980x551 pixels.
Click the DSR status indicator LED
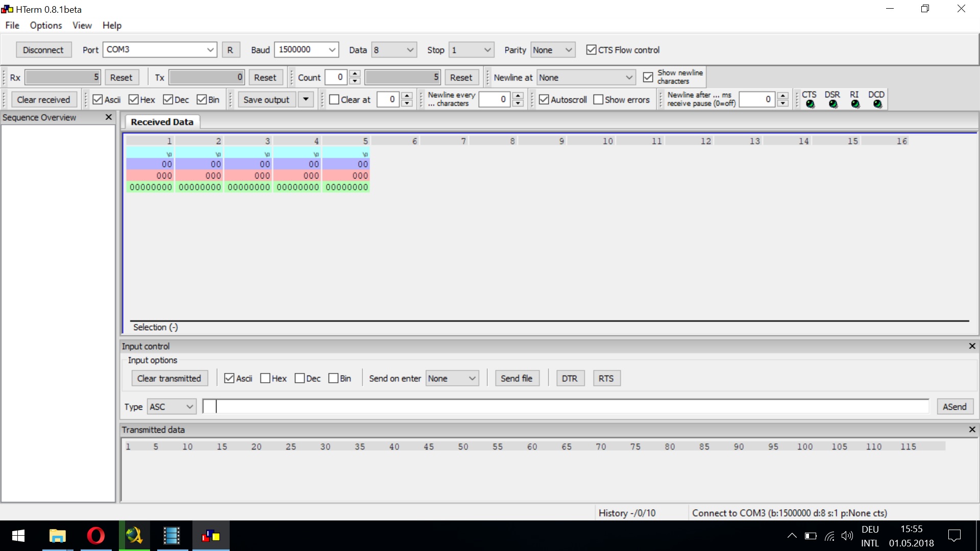click(x=833, y=104)
